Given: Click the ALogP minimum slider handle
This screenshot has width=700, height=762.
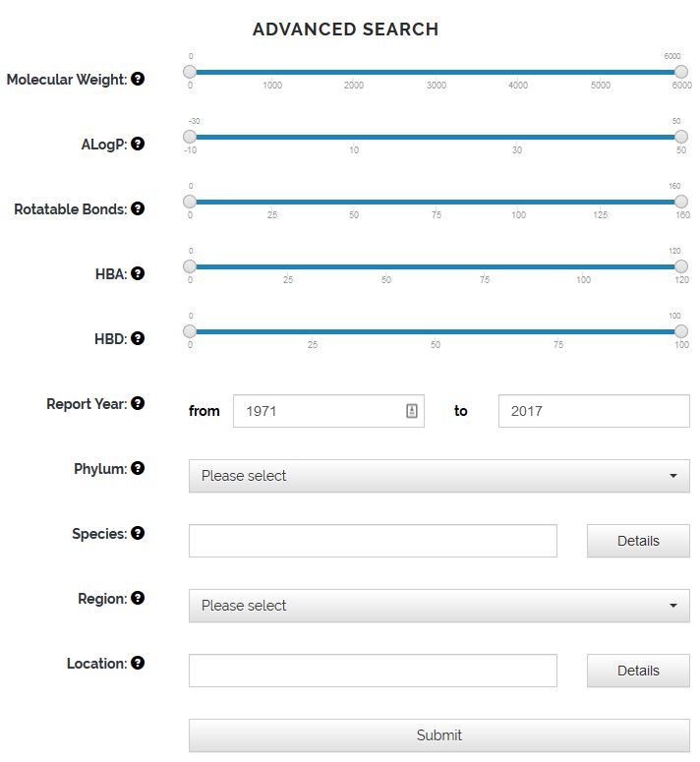Looking at the screenshot, I should coord(190,137).
